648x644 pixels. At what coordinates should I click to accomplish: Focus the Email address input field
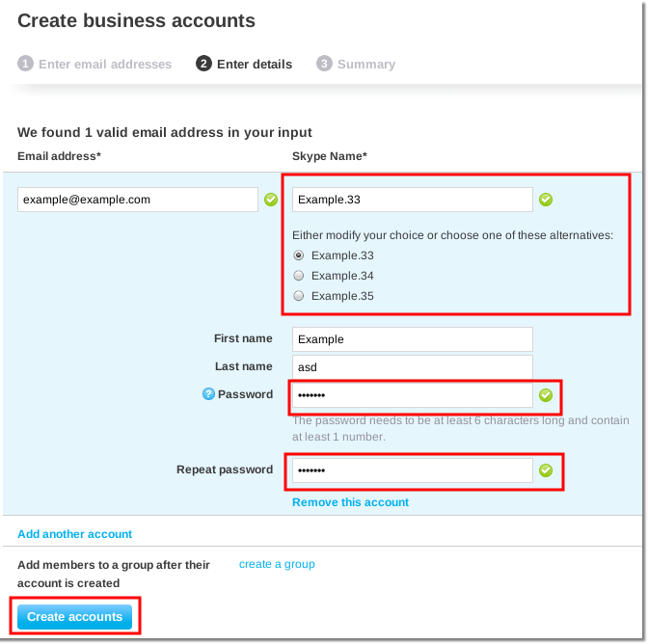(138, 200)
